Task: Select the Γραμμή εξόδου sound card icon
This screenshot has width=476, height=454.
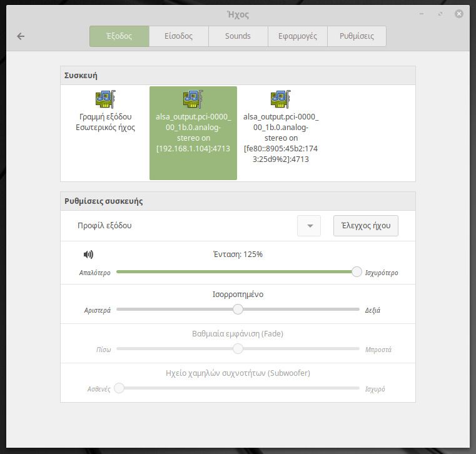Action: click(105, 99)
